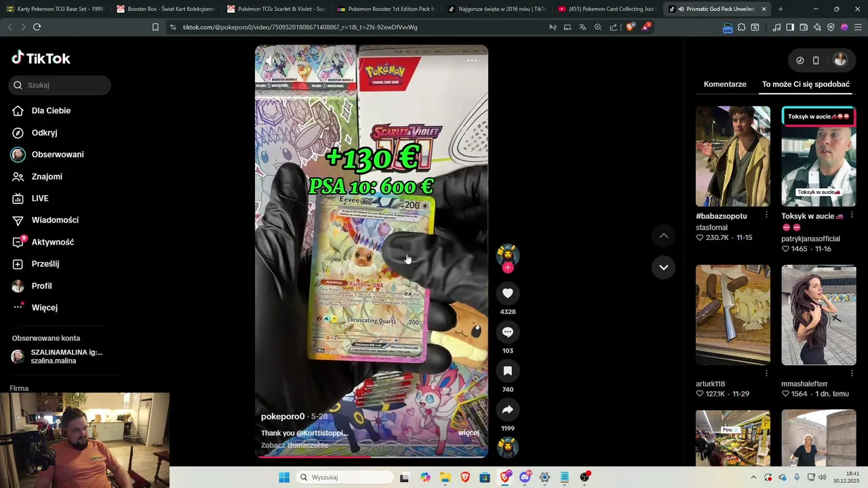This screenshot has height=488, width=868.
Task: Open options for mmashalefterr video
Action: [x=852, y=373]
